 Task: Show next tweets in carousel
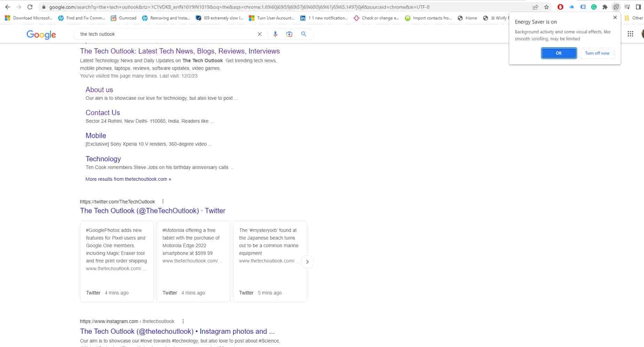click(x=307, y=262)
